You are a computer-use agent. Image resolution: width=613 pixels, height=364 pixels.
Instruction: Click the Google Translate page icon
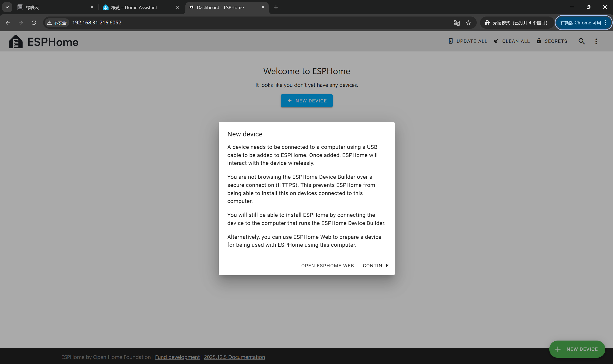click(456, 23)
